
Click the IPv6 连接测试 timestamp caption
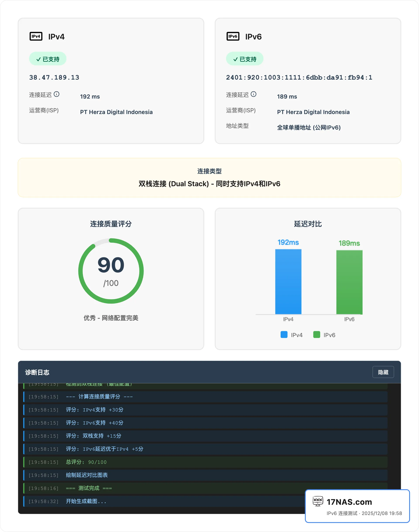click(x=364, y=513)
